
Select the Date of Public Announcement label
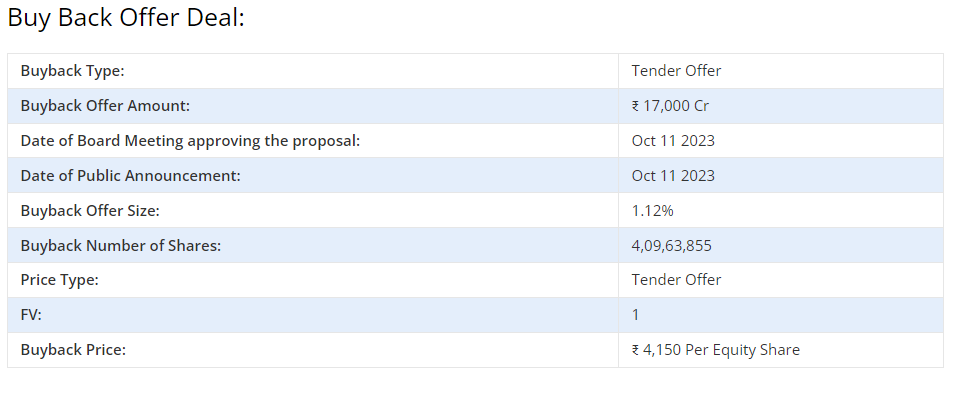[131, 175]
